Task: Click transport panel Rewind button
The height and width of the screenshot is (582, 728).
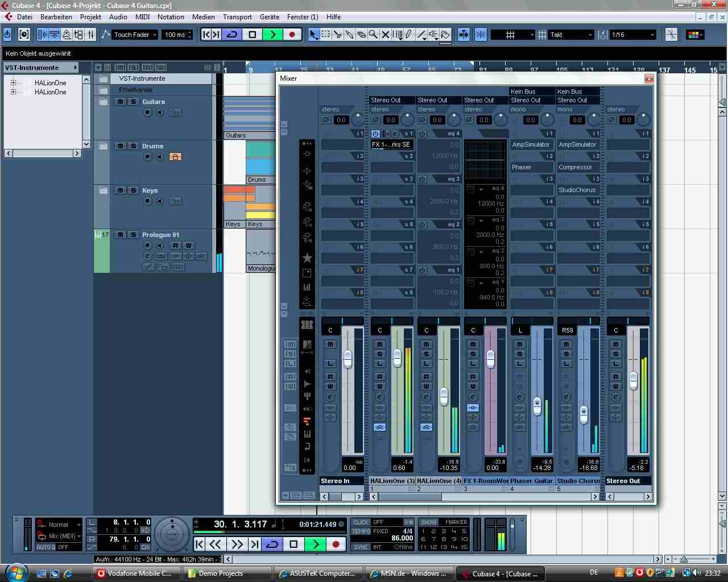Action: (215, 544)
